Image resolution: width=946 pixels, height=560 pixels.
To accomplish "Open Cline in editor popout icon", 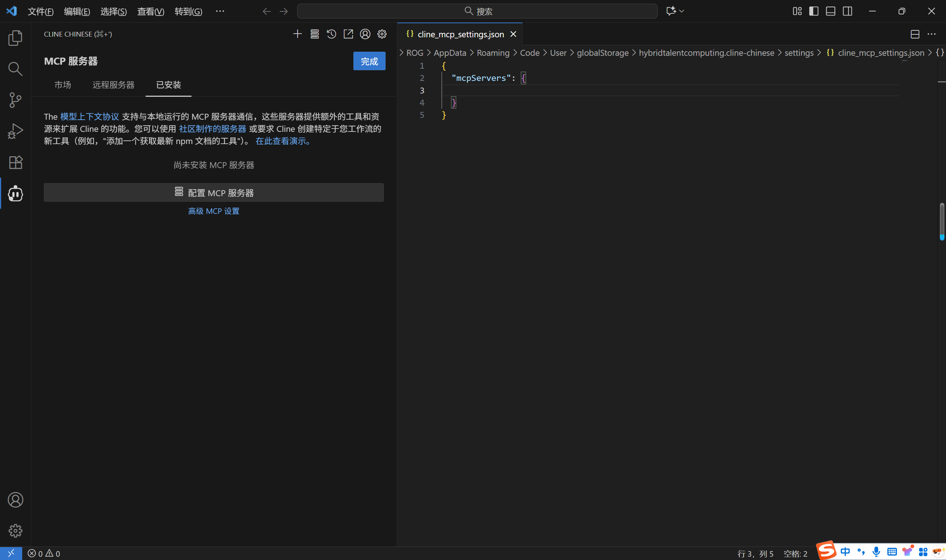I will [348, 34].
